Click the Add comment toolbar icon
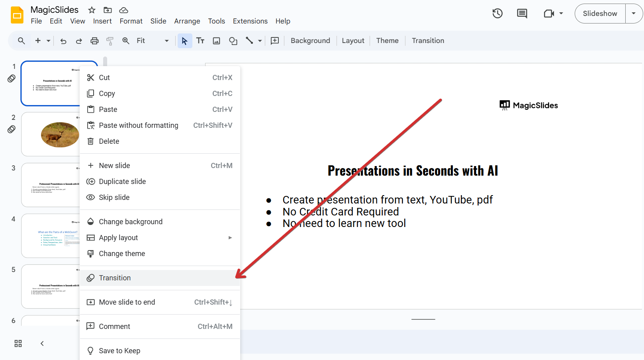The width and height of the screenshot is (644, 360). (x=275, y=41)
